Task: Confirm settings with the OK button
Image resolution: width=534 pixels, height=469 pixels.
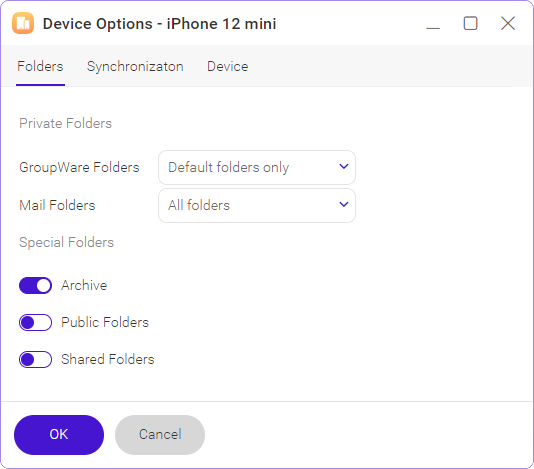Action: [59, 435]
